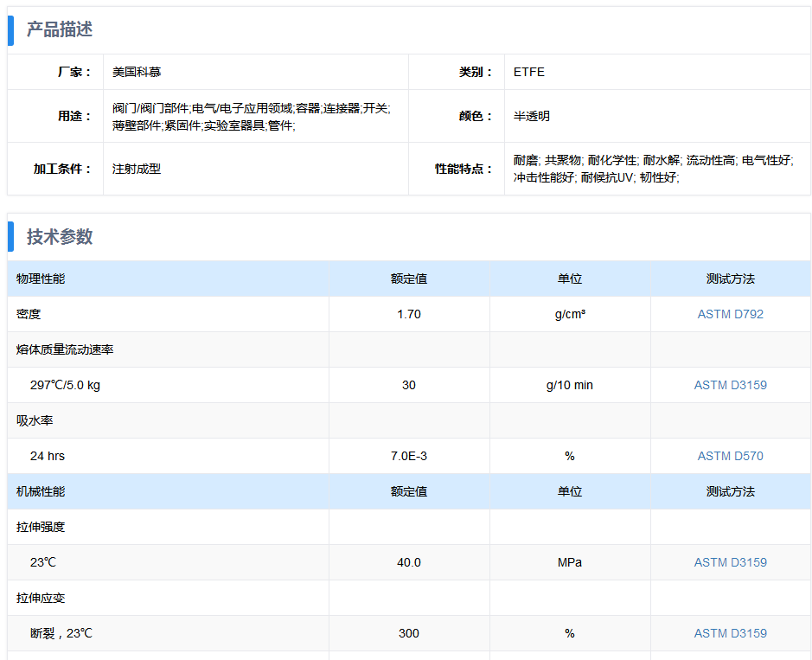Click the blue bar beside 技术参数 heading
812x660 pixels.
pyautogui.click(x=11, y=237)
